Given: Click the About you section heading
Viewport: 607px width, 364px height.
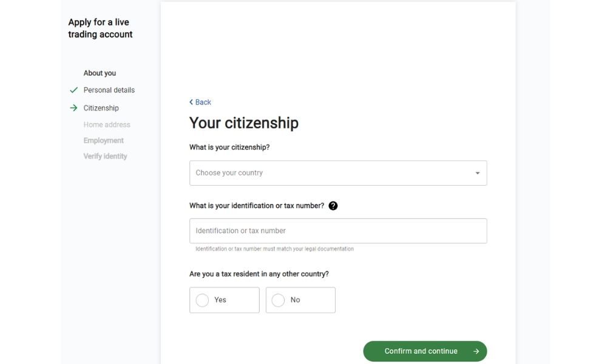Looking at the screenshot, I should (100, 73).
